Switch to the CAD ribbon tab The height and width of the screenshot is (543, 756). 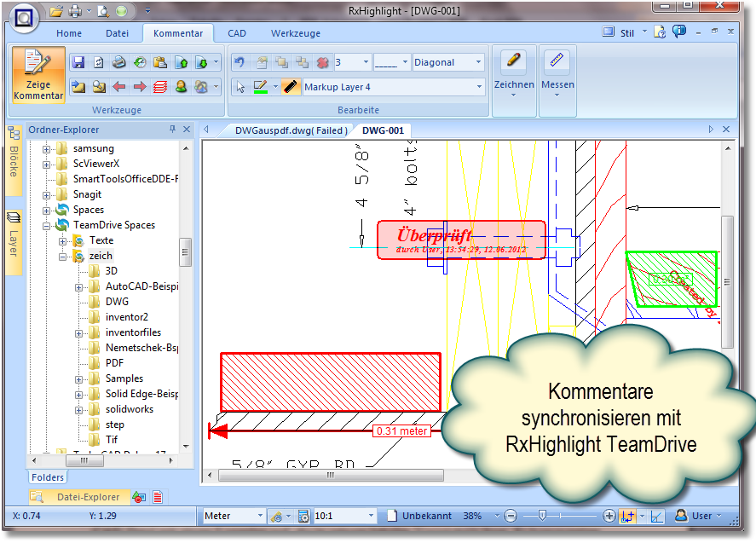tap(237, 33)
